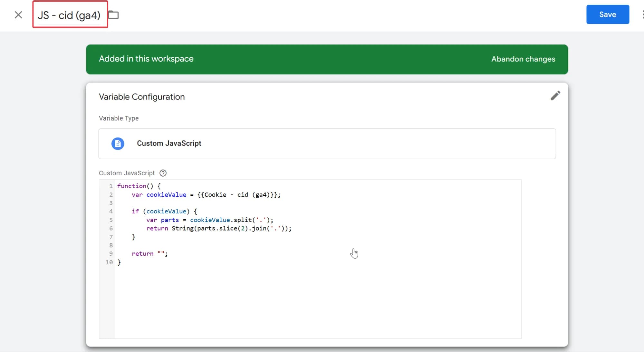Click the blue Save button
Image resolution: width=644 pixels, height=352 pixels.
pyautogui.click(x=608, y=15)
